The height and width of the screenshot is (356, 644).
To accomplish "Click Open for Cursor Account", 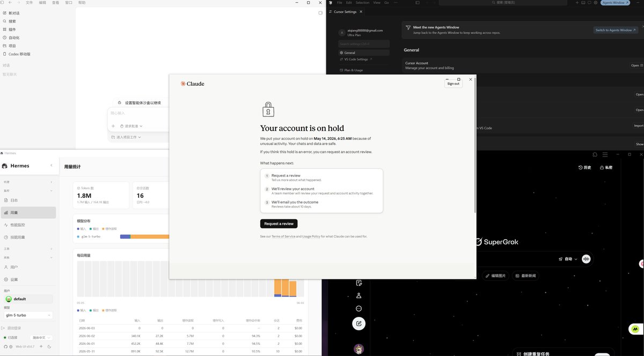I will pyautogui.click(x=636, y=65).
